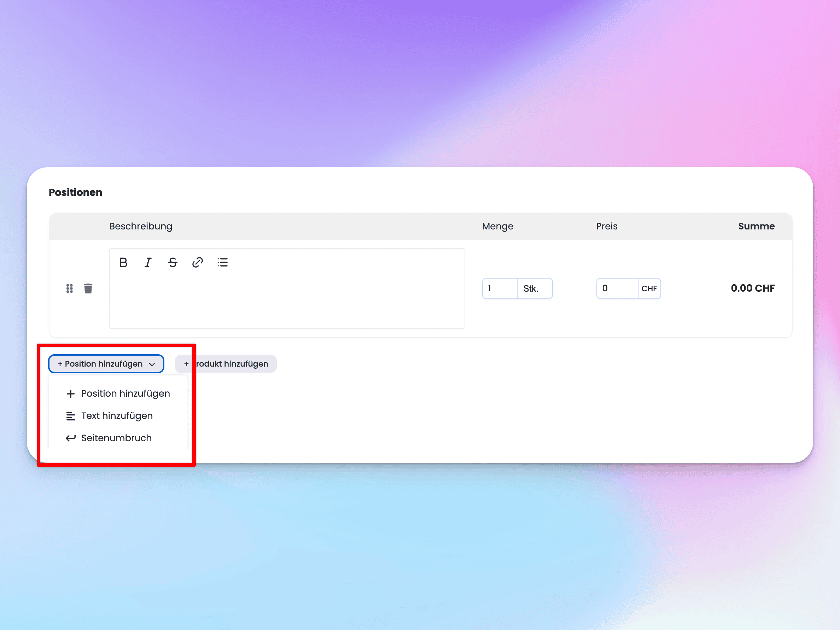Click the Menge quantity input field
This screenshot has height=630, width=840.
[x=499, y=288]
